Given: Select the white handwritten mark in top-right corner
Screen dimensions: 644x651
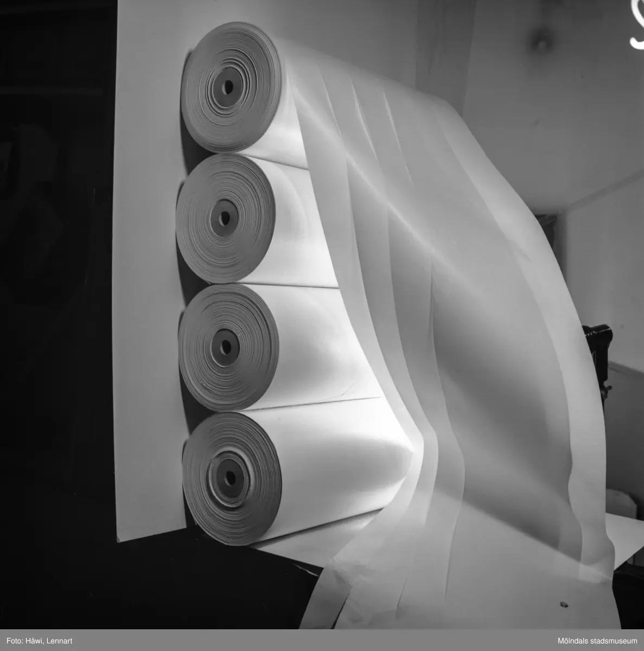Looking at the screenshot, I should tap(636, 19).
